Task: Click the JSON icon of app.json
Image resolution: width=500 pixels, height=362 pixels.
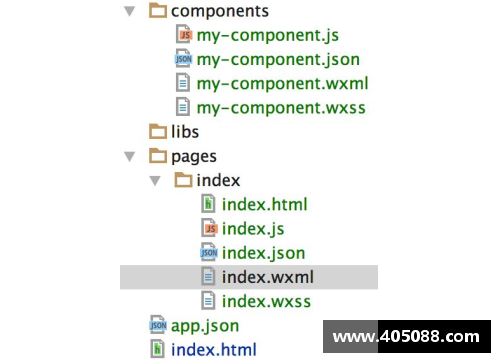Action: [158, 325]
